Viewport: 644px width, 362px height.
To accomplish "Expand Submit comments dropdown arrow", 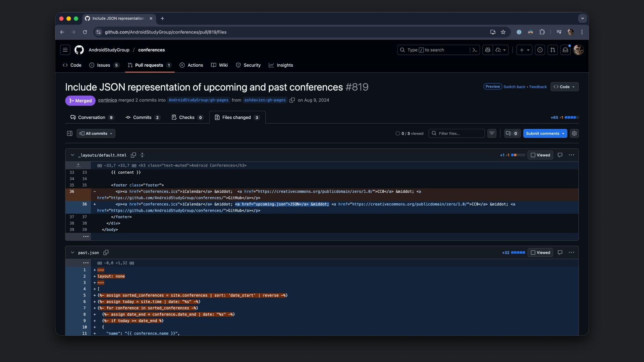I will tap(563, 133).
